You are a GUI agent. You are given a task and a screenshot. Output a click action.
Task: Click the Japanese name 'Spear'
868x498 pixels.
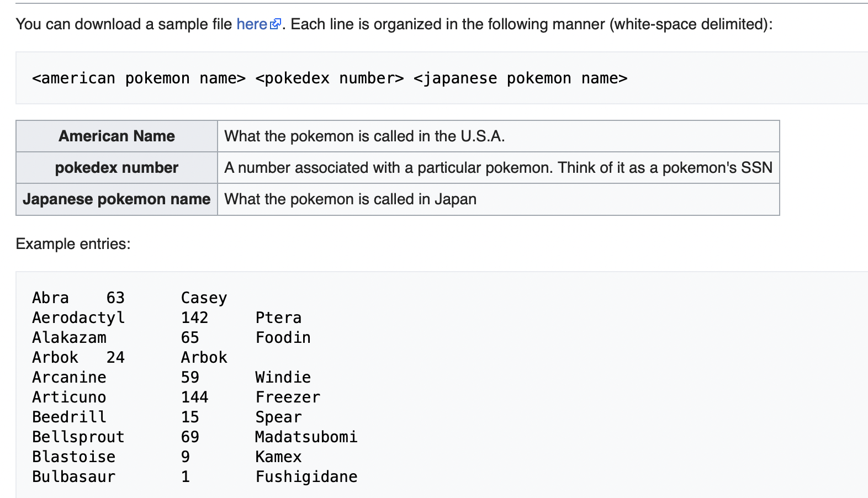[x=278, y=417]
